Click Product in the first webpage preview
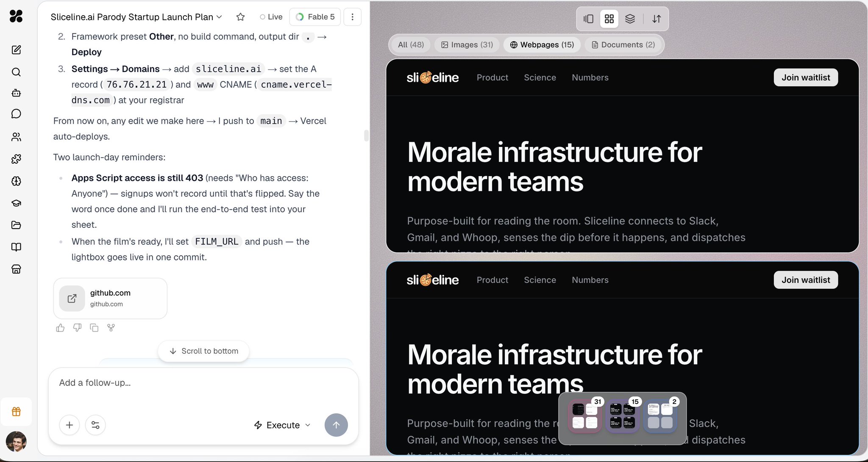 pyautogui.click(x=492, y=77)
